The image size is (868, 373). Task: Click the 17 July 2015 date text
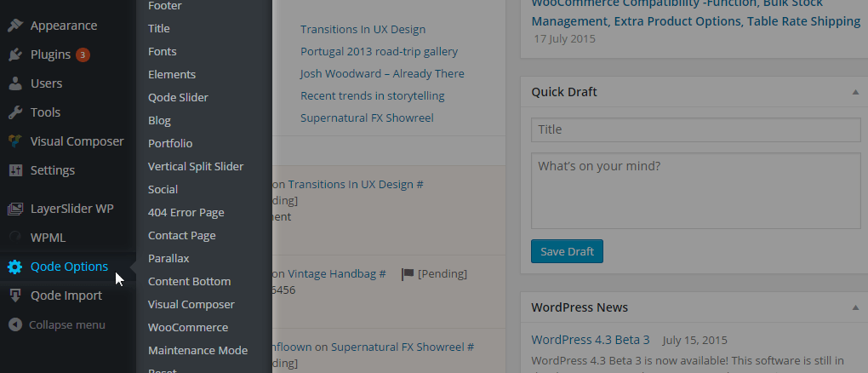(x=565, y=39)
